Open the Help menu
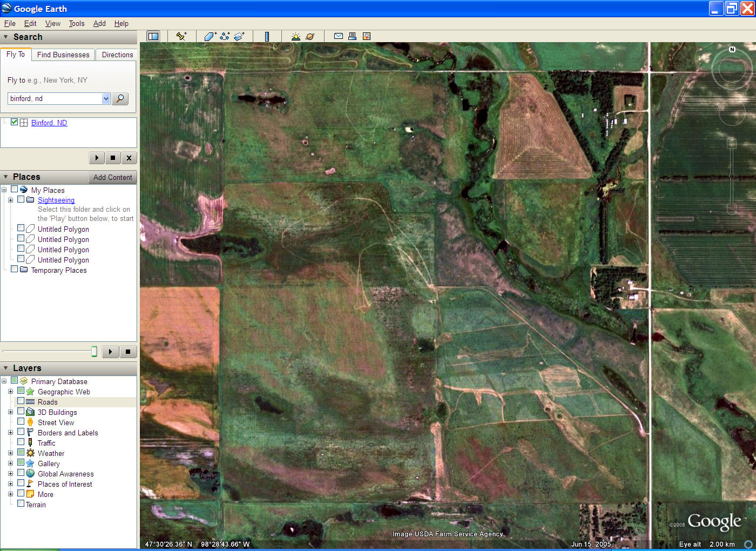Screen dimensions: 756x551 122,23
